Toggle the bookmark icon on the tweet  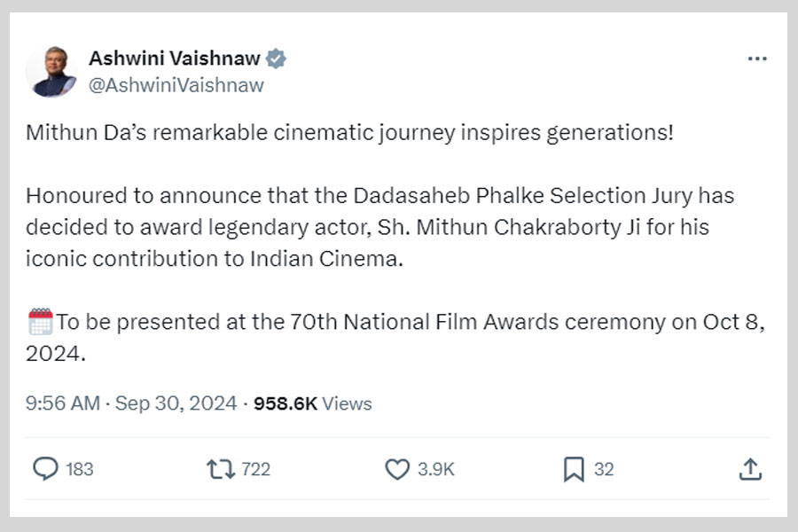pos(574,469)
